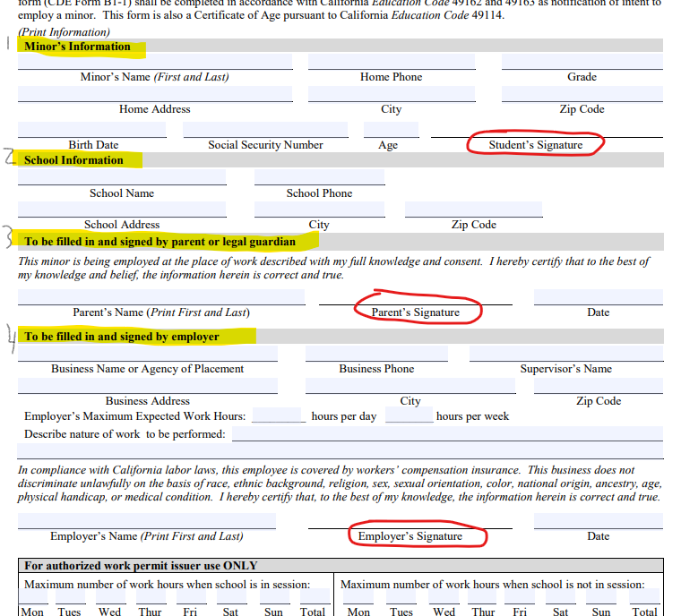Image resolution: width=681 pixels, height=616 pixels.
Task: Select the Home Phone field
Action: click(391, 62)
